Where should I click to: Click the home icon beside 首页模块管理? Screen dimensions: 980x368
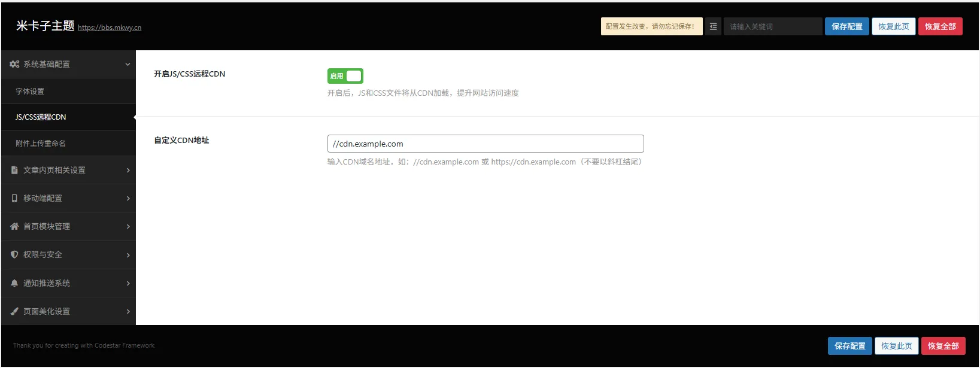coord(14,226)
